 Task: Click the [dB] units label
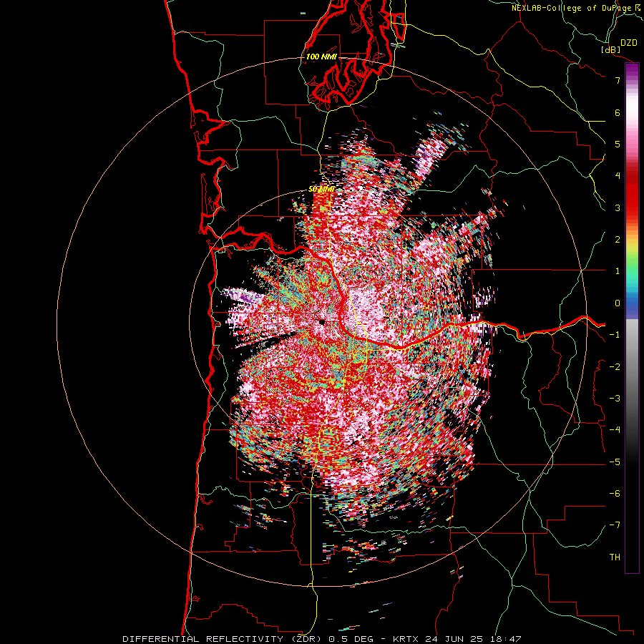[x=611, y=49]
